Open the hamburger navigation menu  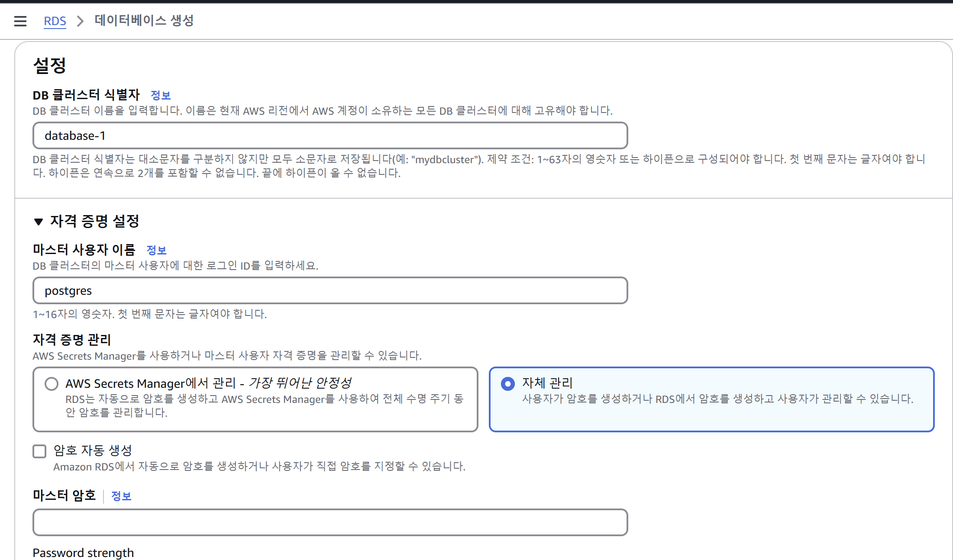20,21
